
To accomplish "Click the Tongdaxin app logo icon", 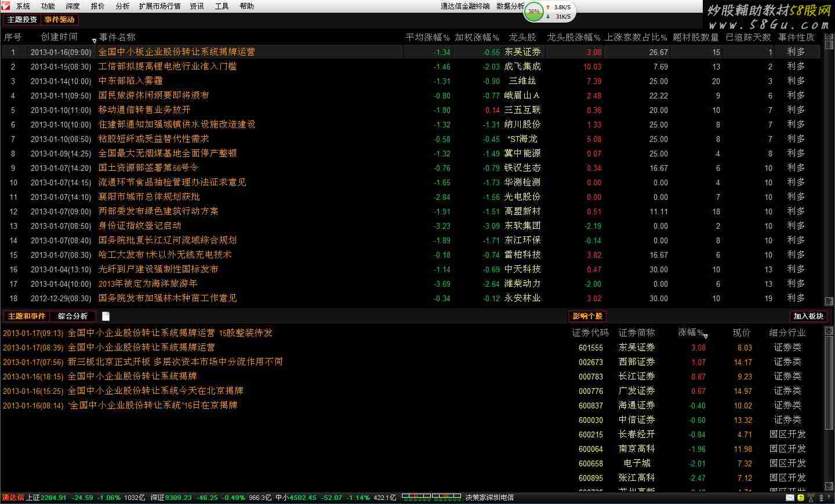I will tap(6, 6).
